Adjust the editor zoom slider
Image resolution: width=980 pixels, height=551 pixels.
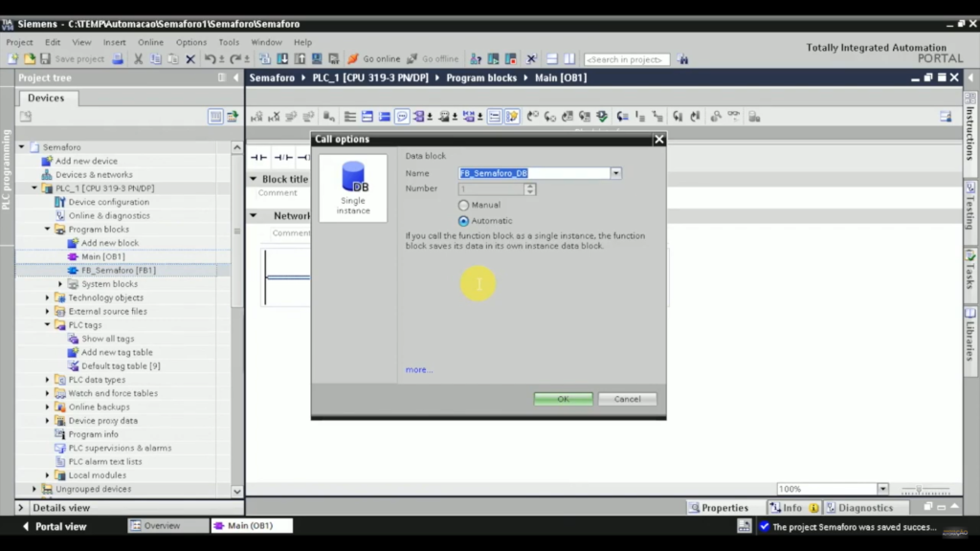[919, 489]
